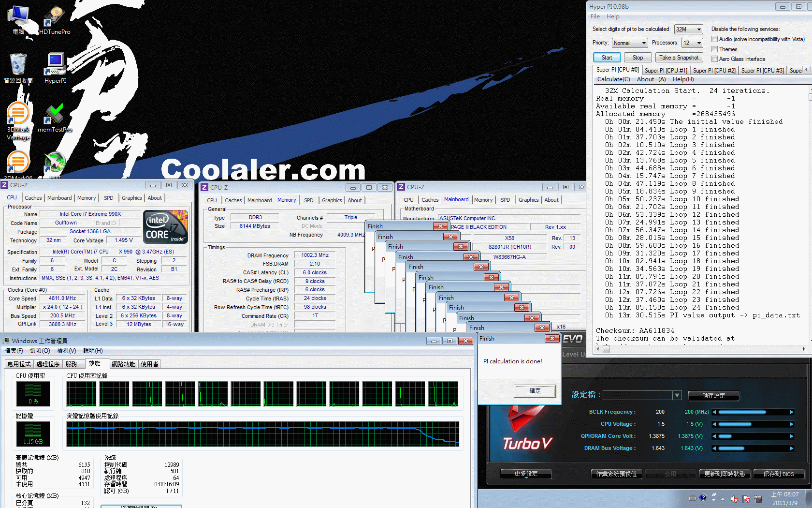
Task: Adjust the DRAM Bus Voltage slider
Action: [753, 448]
